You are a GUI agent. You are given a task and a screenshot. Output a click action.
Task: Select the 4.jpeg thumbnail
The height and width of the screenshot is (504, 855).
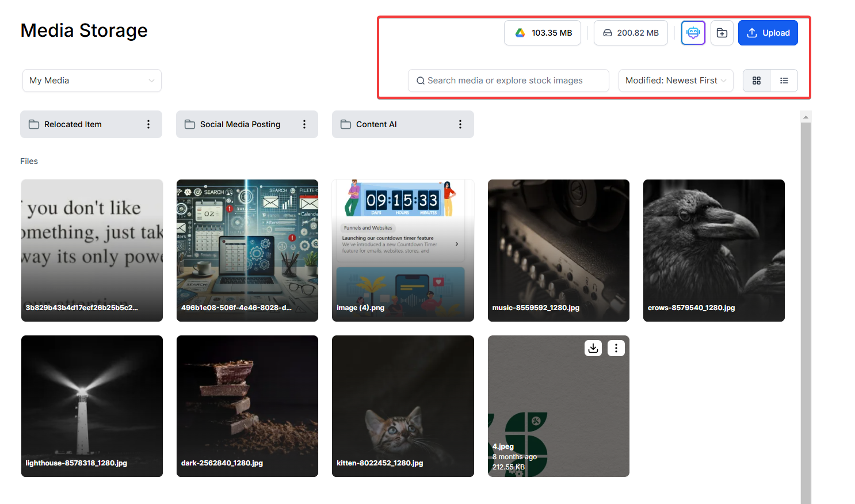point(559,406)
